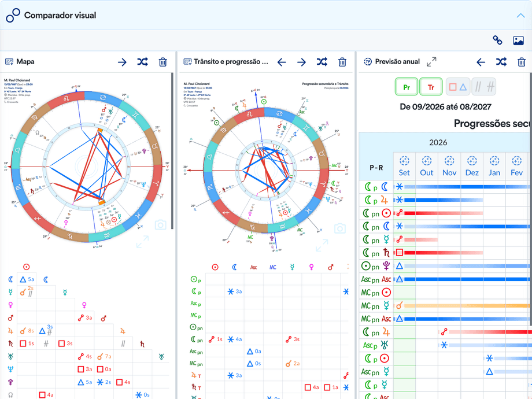Screen dimensions: 532x399
Task: Expand the transit chart wheel view
Action: [x=322, y=245]
